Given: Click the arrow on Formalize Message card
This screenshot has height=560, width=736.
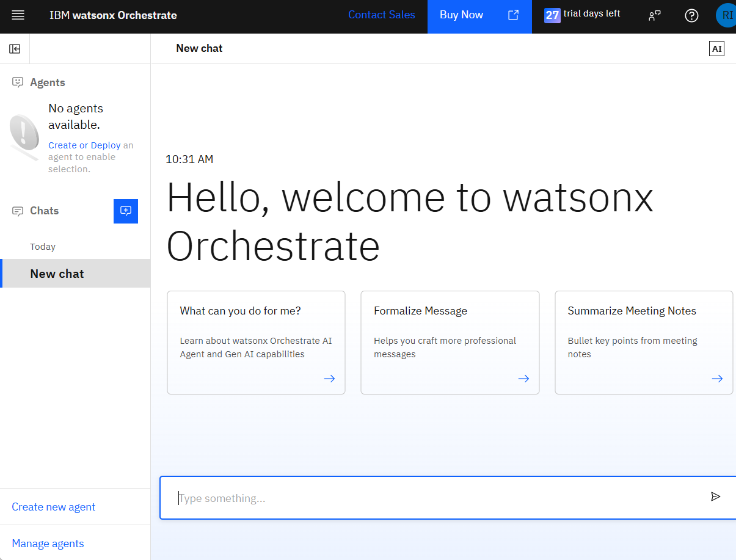Looking at the screenshot, I should 523,379.
